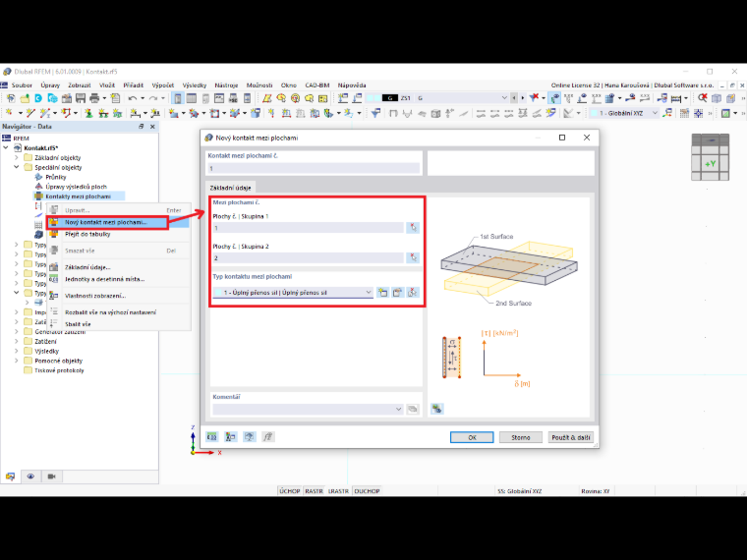This screenshot has width=747, height=560.
Task: Click the Save diskette icon
Action: pyautogui.click(x=81, y=98)
